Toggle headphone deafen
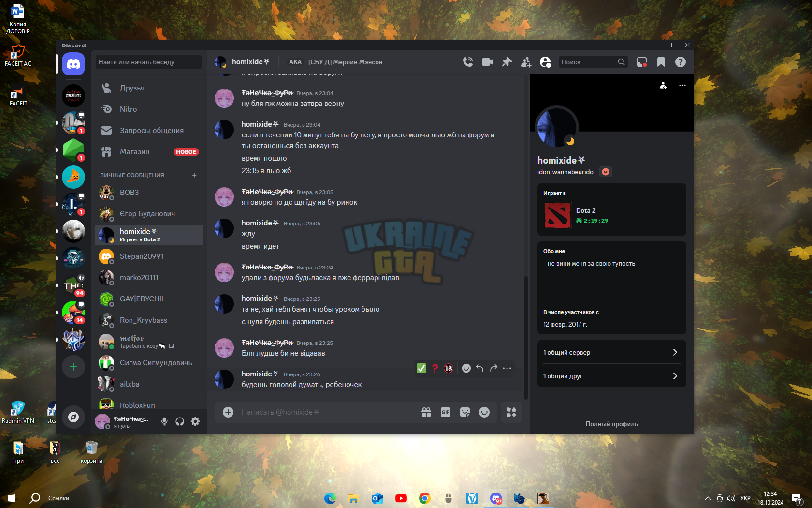Viewport: 812px width, 508px height. 180,421
